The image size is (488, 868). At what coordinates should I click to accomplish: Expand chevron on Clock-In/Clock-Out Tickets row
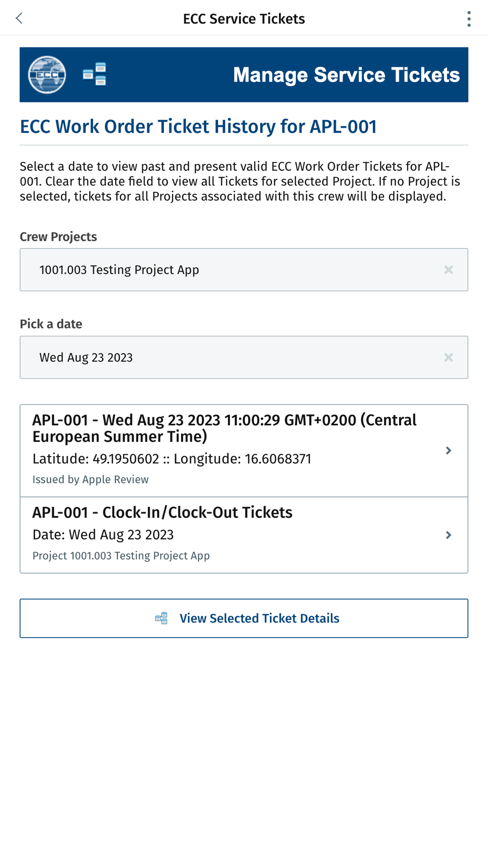(x=448, y=535)
